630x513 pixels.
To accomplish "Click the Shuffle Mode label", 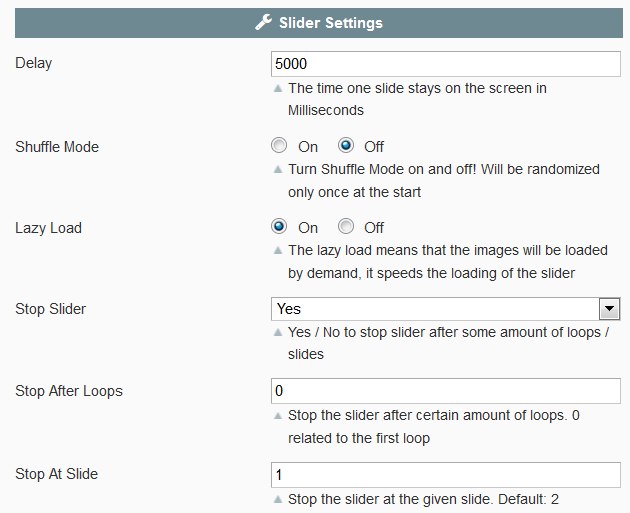I will [57, 147].
